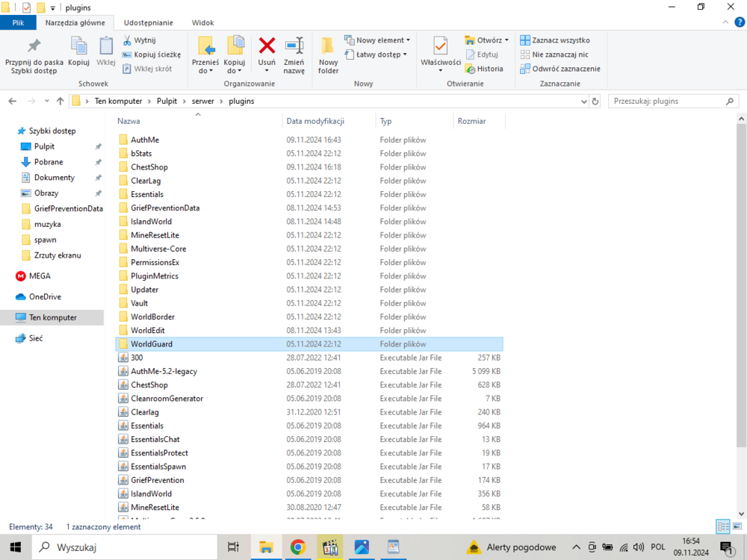Open Windows Start menu
The height and width of the screenshot is (560, 747).
coord(15,547)
